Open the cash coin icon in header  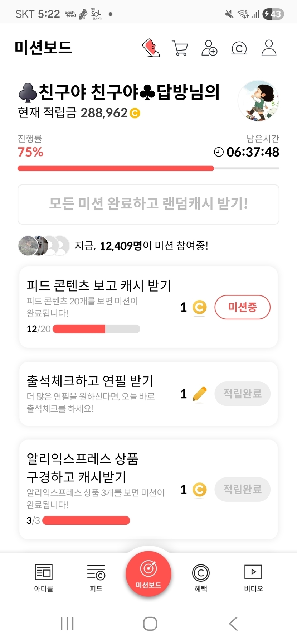click(239, 48)
